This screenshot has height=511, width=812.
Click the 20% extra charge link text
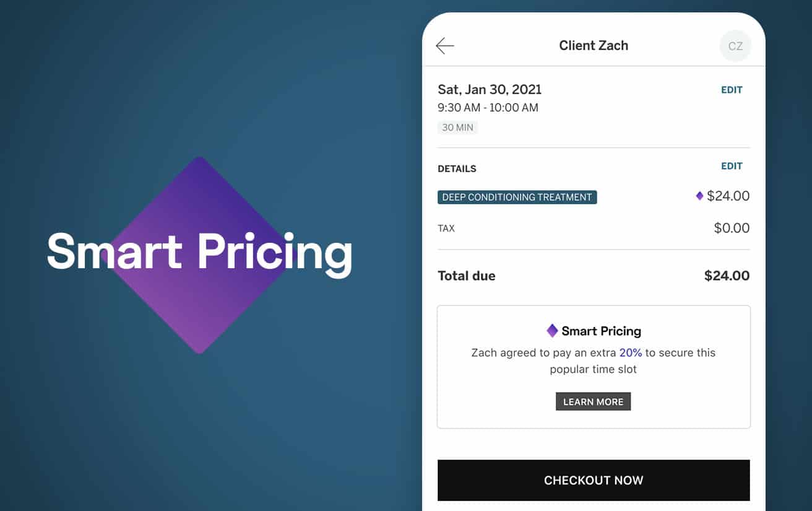(630, 352)
